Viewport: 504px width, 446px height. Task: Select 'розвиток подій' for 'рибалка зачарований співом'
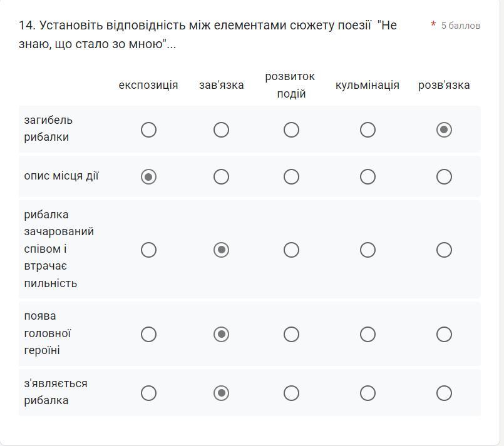291,250
